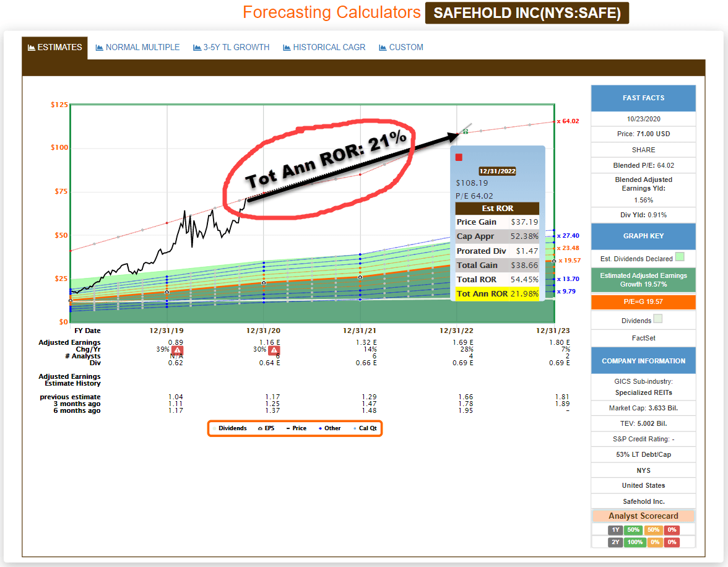
Task: Click the green arrow marker at 12/31/2022 price
Action: [x=466, y=131]
